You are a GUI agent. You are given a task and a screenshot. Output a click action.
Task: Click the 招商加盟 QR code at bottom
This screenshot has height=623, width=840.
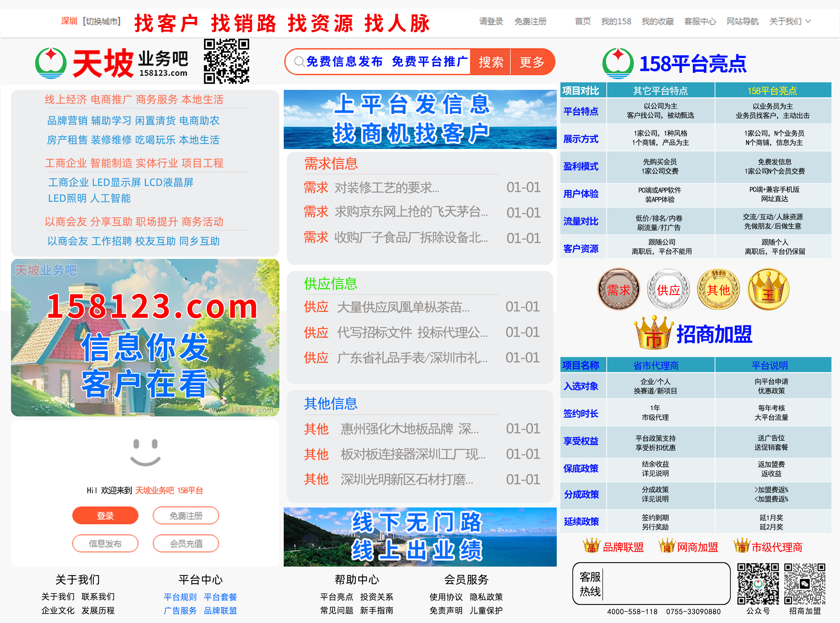[805, 584]
